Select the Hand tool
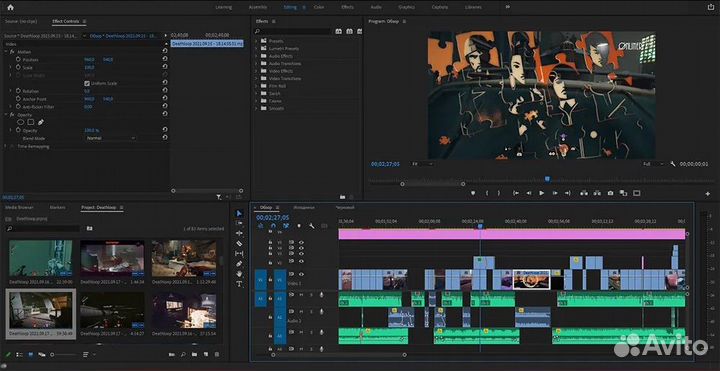Image resolution: width=720 pixels, height=371 pixels. (239, 274)
